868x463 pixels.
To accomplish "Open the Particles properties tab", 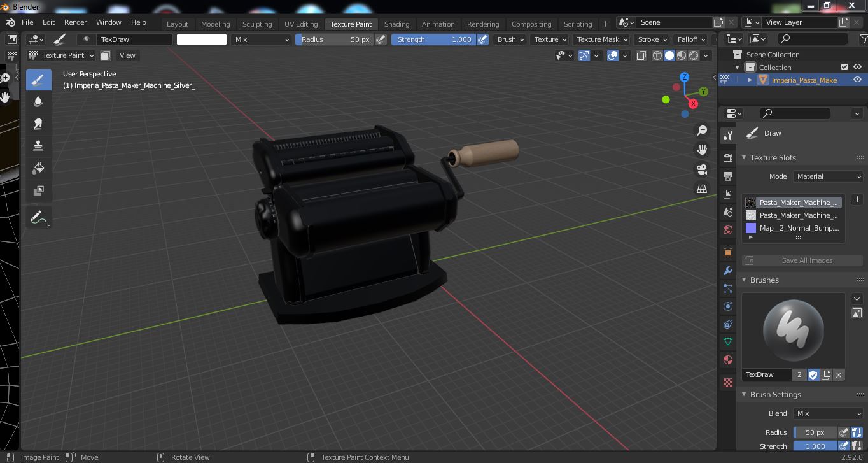I will (728, 288).
